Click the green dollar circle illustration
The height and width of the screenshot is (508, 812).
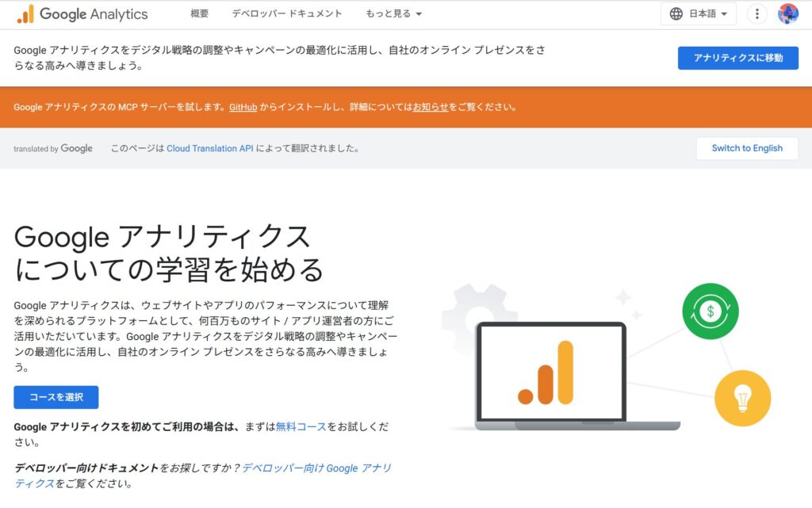[x=710, y=311]
